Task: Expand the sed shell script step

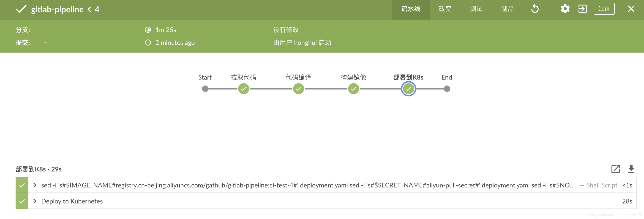Action: (35, 185)
